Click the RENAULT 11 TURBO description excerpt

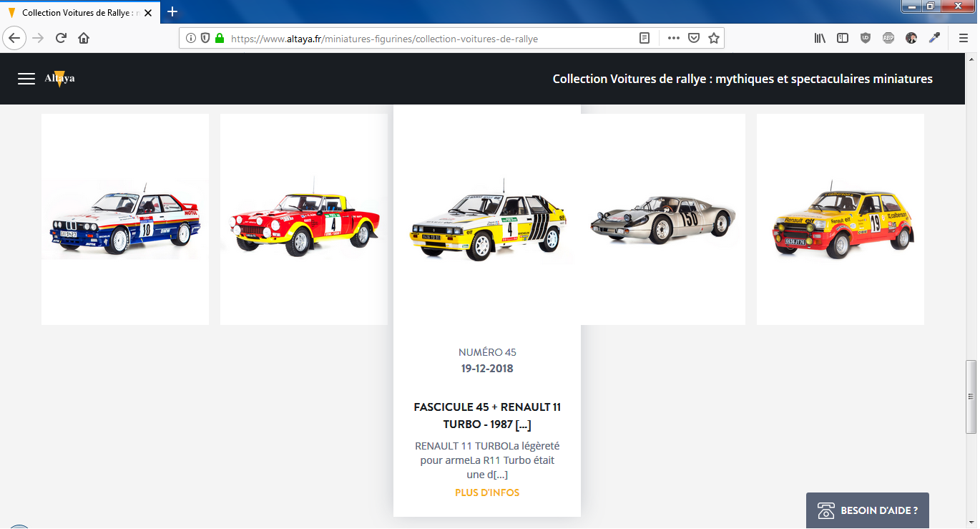(487, 460)
